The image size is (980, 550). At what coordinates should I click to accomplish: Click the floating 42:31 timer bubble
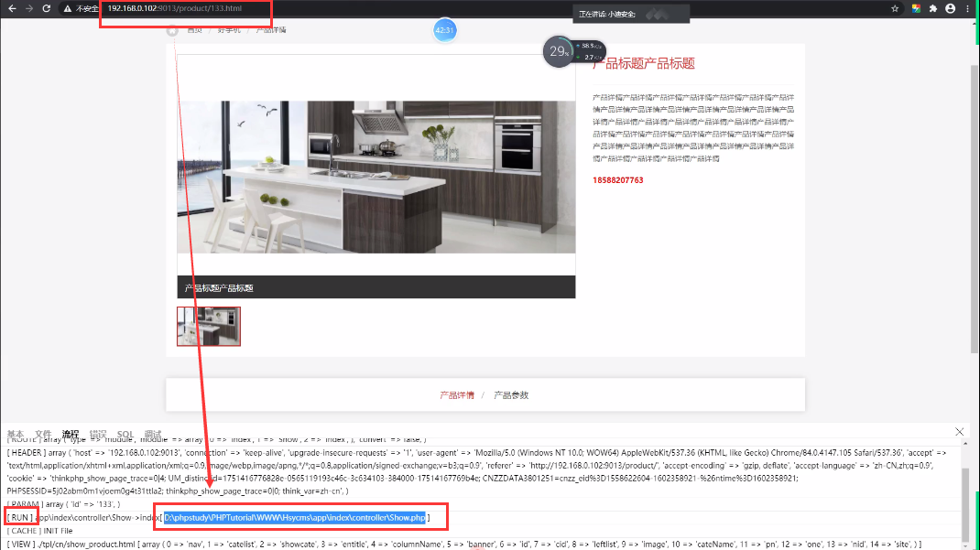click(x=444, y=30)
